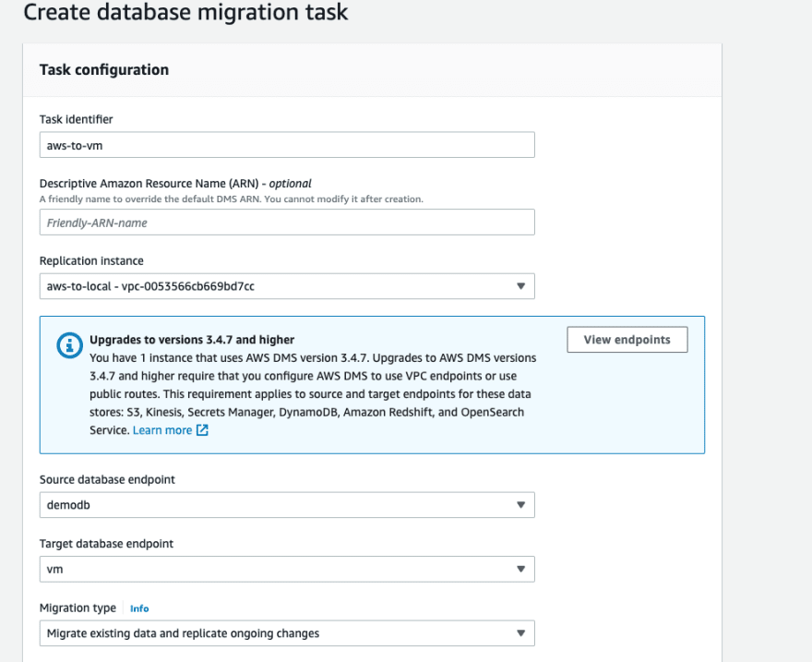Click the blue info circle icon
This screenshot has width=812, height=662.
point(69,345)
